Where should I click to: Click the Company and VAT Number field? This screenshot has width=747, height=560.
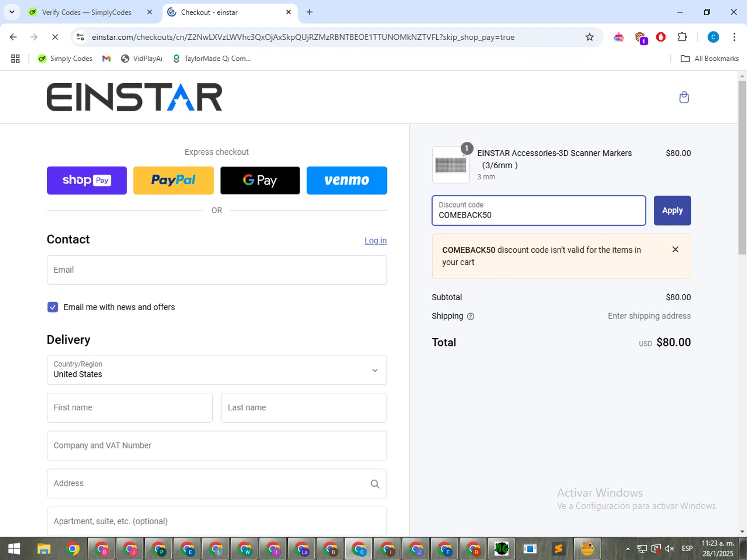pos(217,446)
